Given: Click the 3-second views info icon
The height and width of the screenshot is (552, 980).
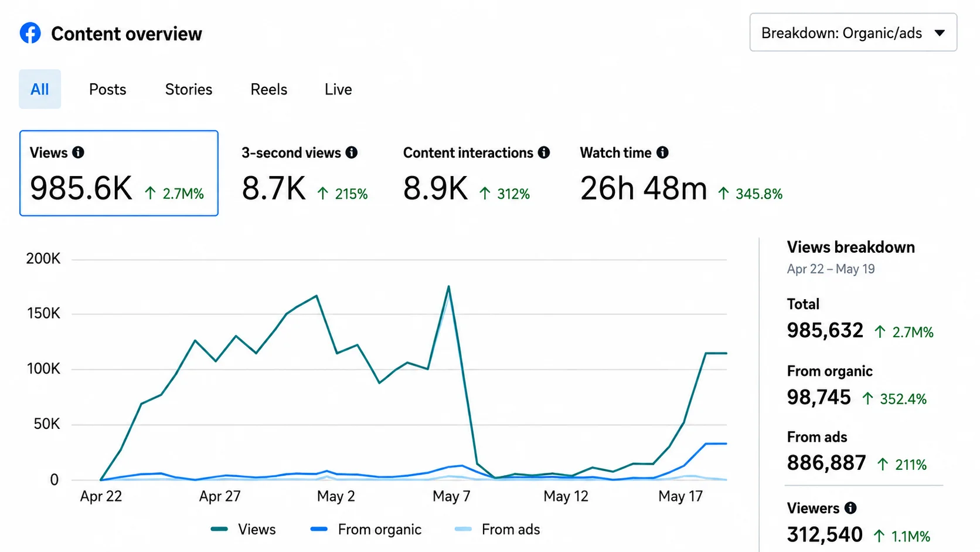Looking at the screenshot, I should (352, 153).
